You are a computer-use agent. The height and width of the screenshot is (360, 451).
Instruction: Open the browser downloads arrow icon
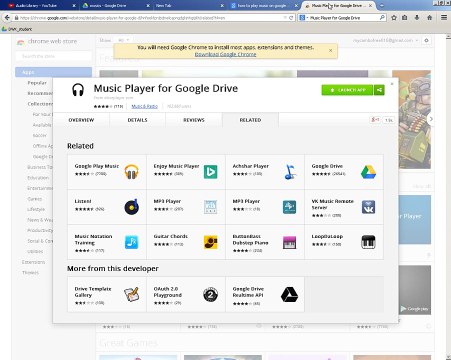point(417,18)
